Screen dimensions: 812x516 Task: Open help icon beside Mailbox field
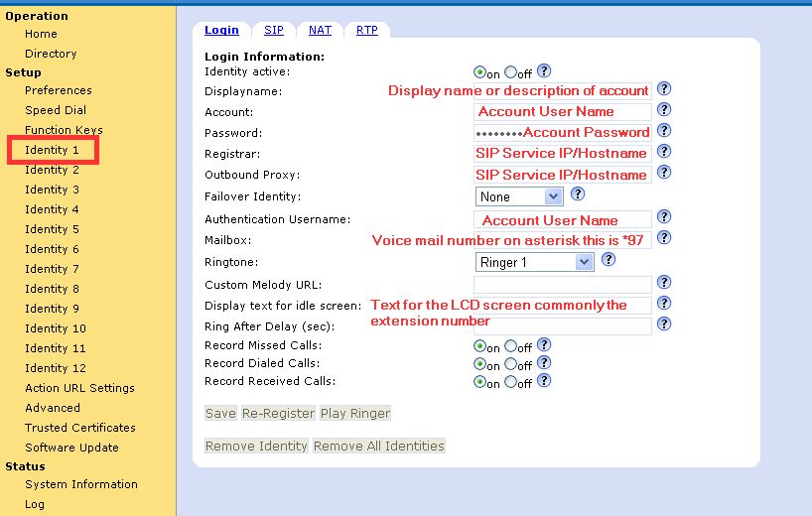pos(664,237)
